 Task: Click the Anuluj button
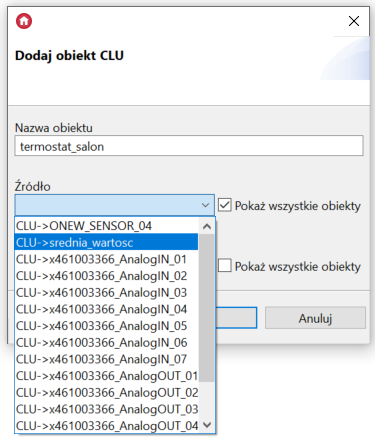(x=315, y=318)
